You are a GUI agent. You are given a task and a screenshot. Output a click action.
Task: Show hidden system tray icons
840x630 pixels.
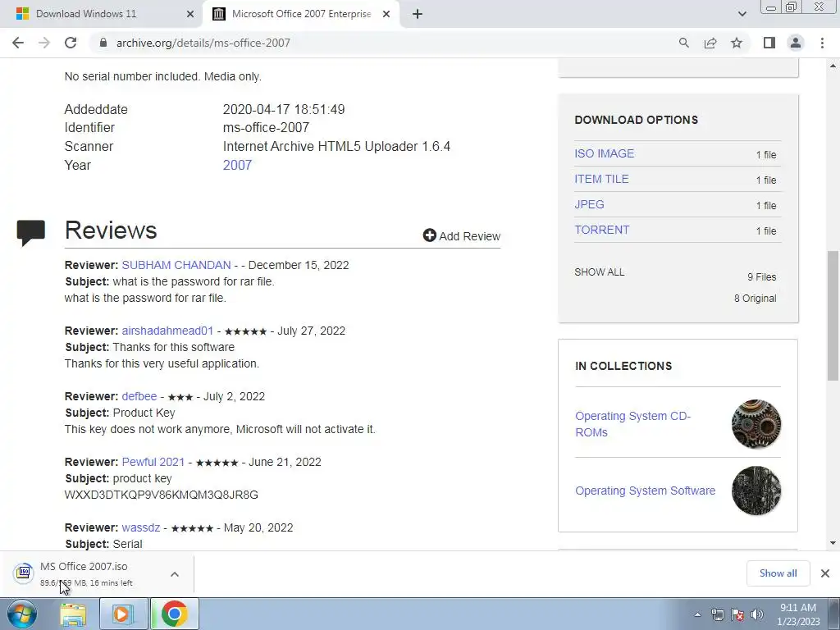pyautogui.click(x=697, y=614)
